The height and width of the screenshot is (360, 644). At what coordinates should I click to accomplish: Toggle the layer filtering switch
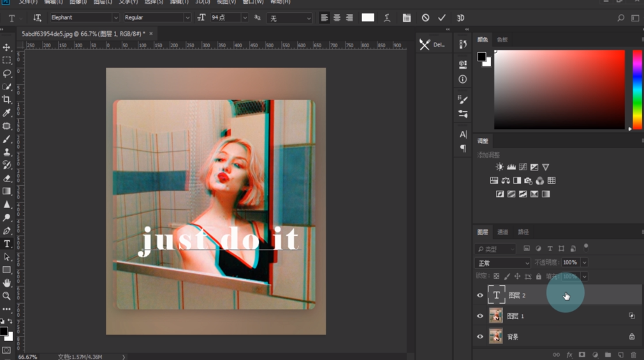[586, 248]
